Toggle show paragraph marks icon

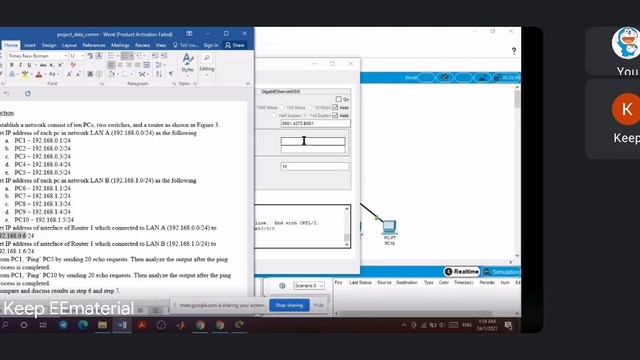[171, 74]
